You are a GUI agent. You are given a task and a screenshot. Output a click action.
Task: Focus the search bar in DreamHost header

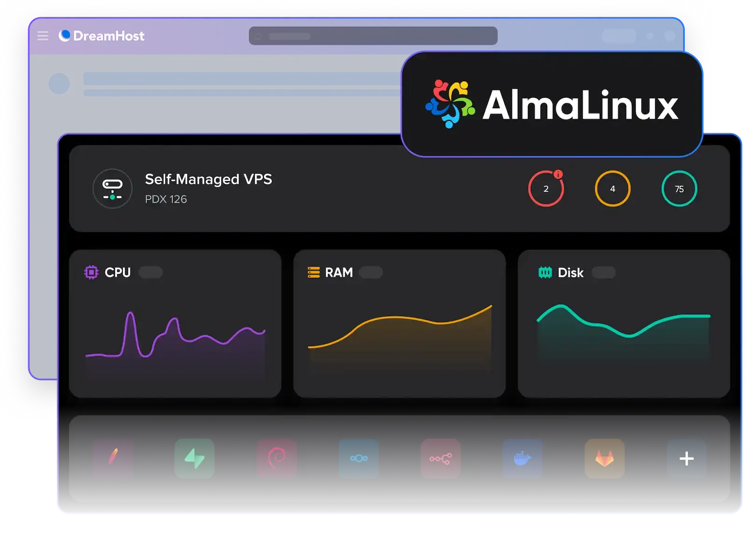pyautogui.click(x=373, y=36)
